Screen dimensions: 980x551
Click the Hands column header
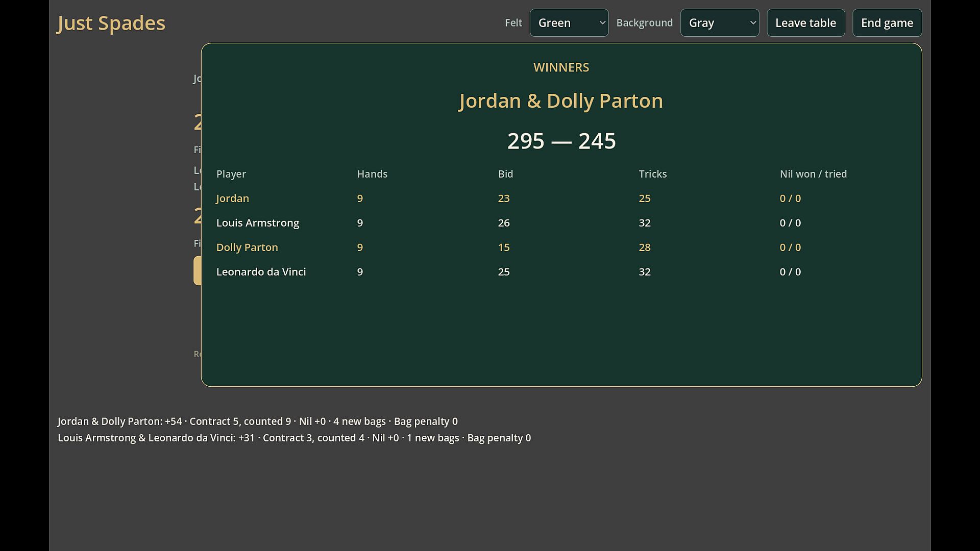tap(372, 174)
